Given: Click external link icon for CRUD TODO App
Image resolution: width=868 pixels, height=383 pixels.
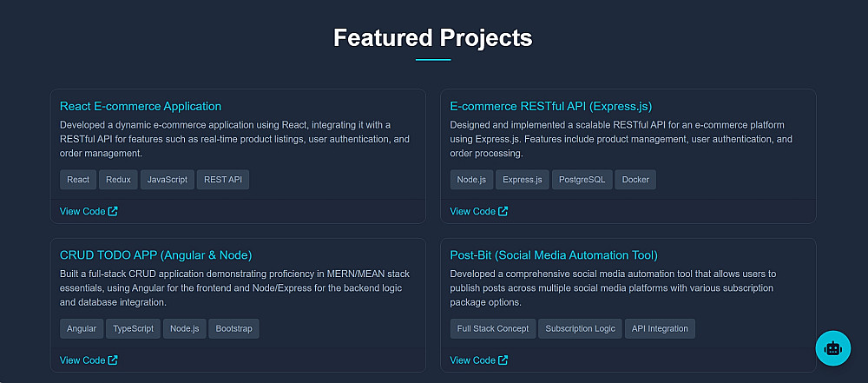Looking at the screenshot, I should pyautogui.click(x=113, y=360).
